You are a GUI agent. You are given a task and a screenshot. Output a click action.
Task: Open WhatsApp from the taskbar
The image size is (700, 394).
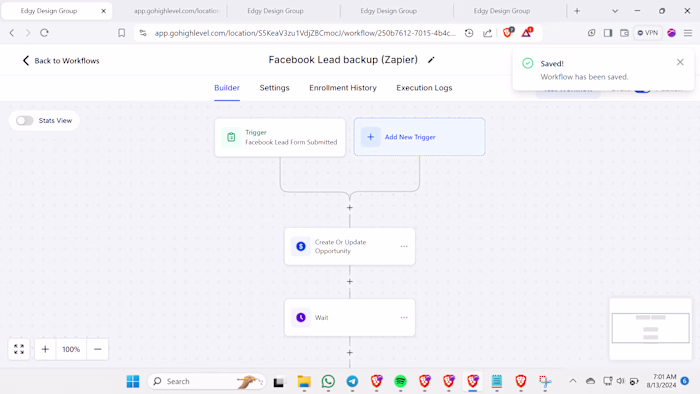(328, 382)
